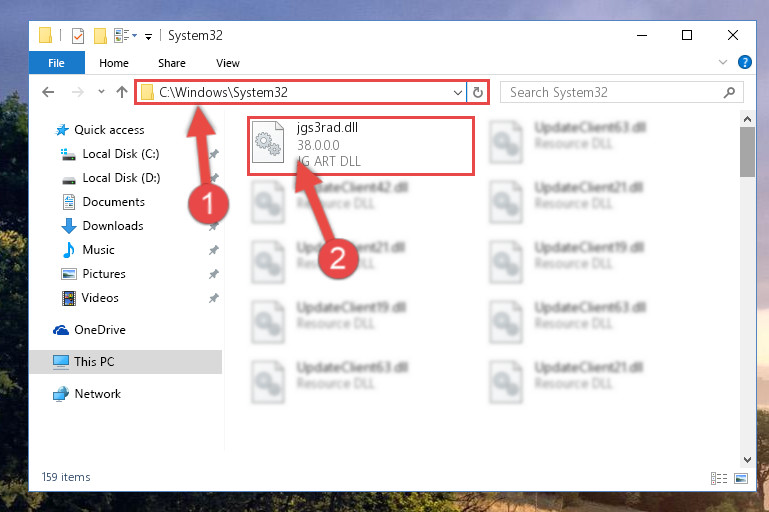This screenshot has width=769, height=512.
Task: Open Local Disk (C:) in sidebar
Action: click(121, 154)
